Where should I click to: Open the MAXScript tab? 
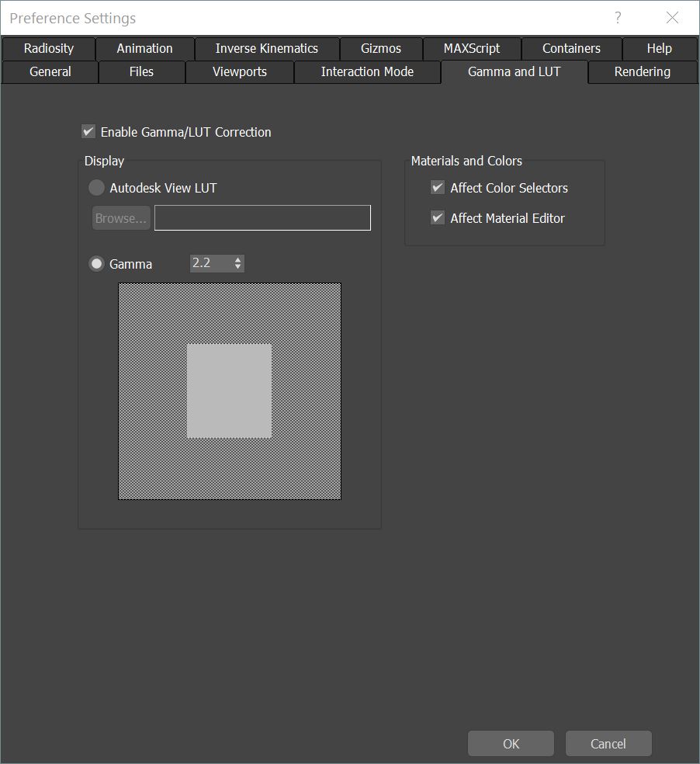pos(471,48)
